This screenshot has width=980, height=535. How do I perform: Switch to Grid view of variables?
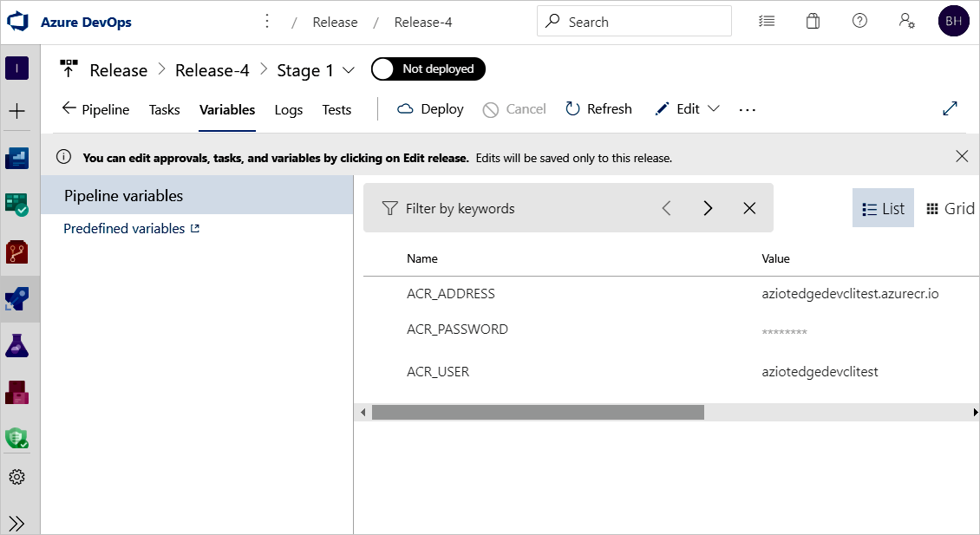[x=950, y=207]
